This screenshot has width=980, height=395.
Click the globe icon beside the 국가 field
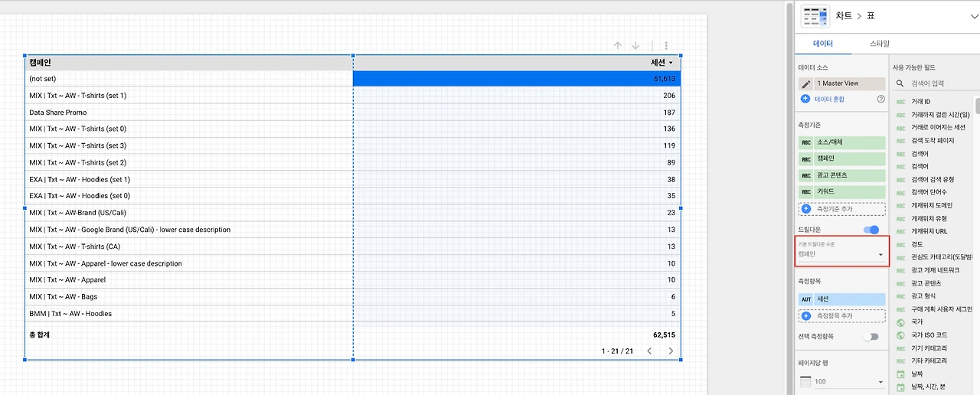tap(900, 322)
